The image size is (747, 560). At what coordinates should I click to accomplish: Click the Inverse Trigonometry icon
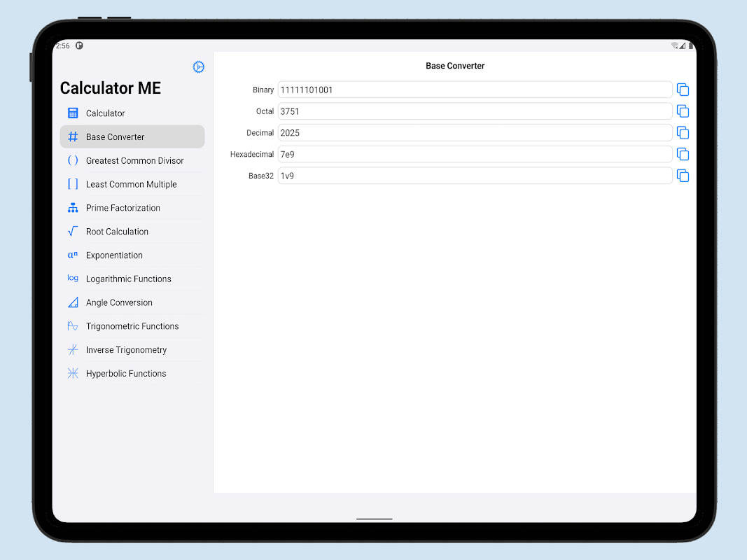coord(73,349)
